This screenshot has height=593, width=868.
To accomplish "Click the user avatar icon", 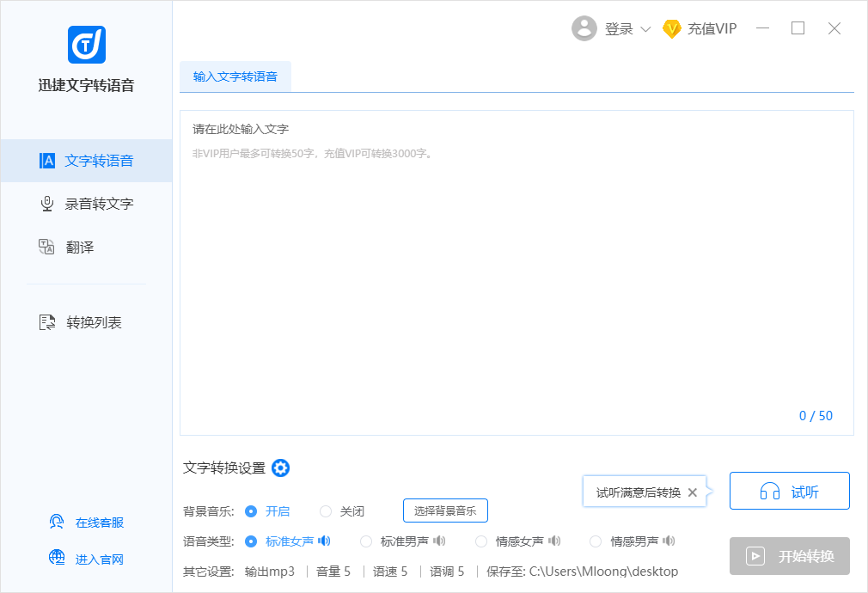I will (584, 28).
